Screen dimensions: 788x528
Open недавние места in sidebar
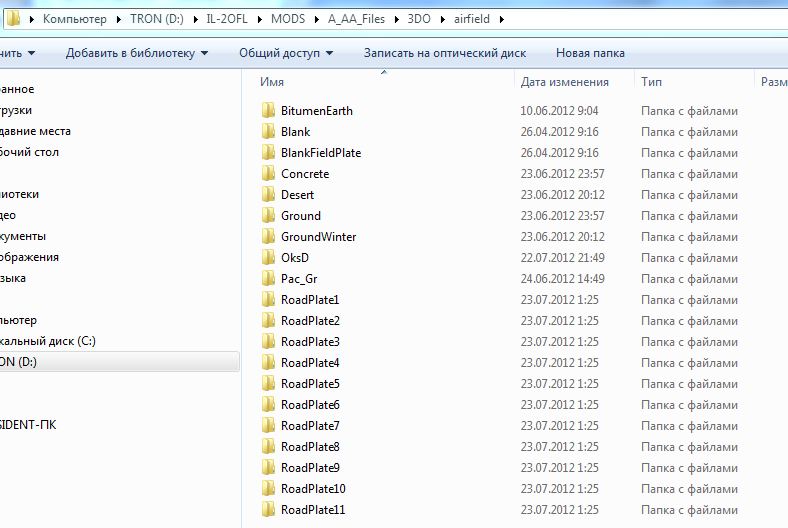(x=35, y=131)
